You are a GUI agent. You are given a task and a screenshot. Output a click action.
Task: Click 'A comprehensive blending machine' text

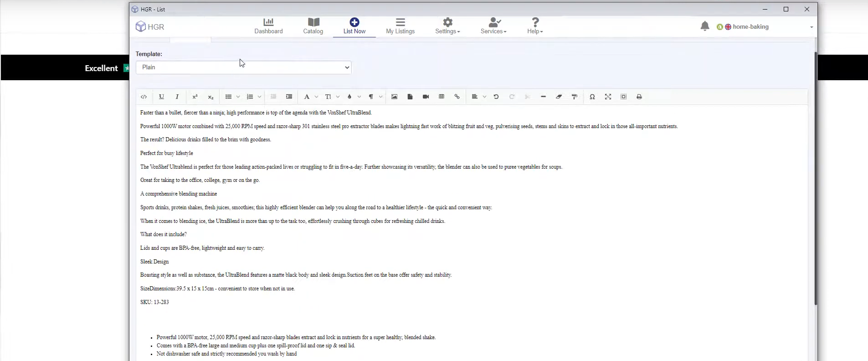pyautogui.click(x=179, y=194)
